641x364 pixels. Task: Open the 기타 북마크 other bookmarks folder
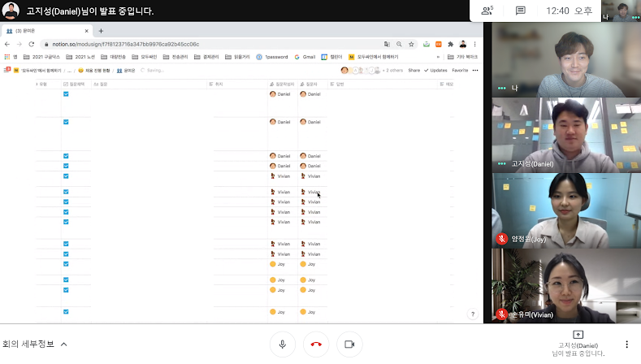tap(462, 57)
